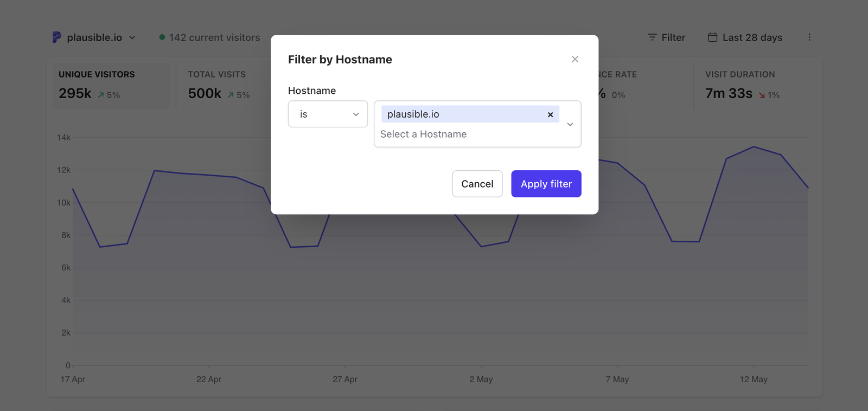
Task: Select the Total Visits metric
Action: pos(219,86)
